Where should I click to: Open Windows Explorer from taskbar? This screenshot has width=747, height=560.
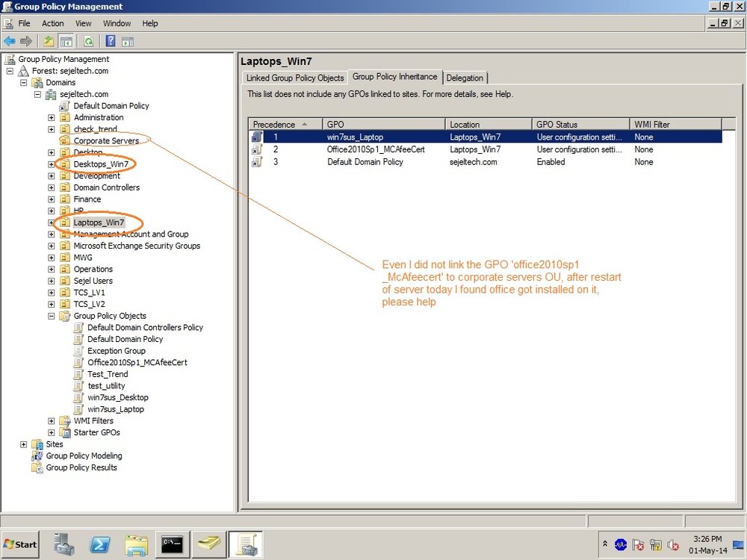[x=136, y=544]
